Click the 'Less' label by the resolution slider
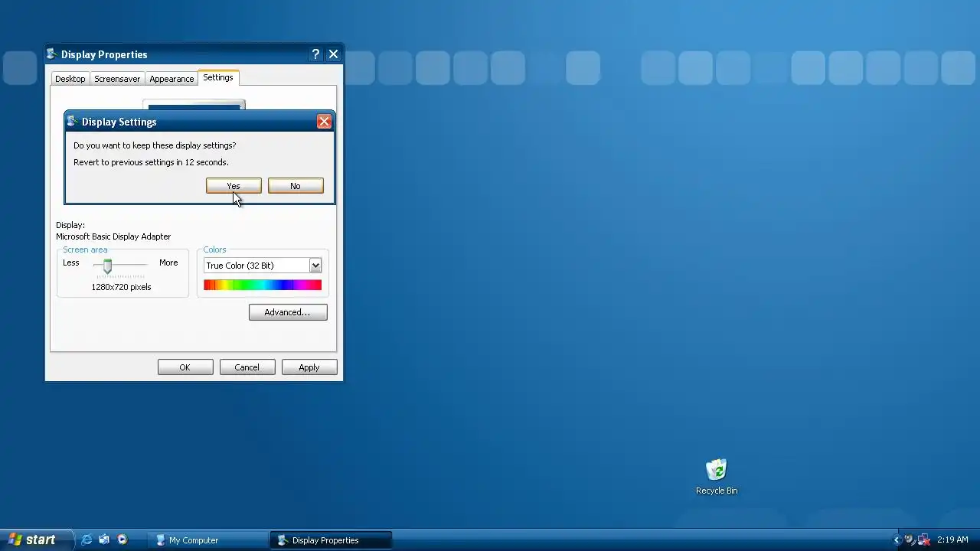Image resolution: width=980 pixels, height=551 pixels. (x=71, y=262)
